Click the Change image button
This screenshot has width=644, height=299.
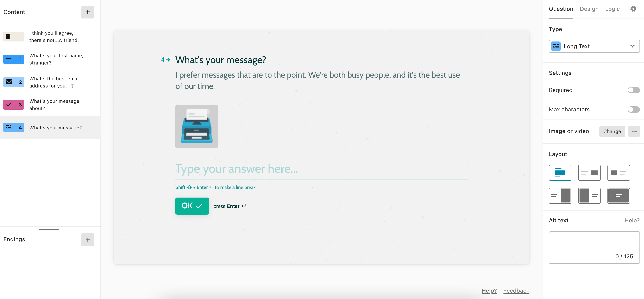[612, 131]
